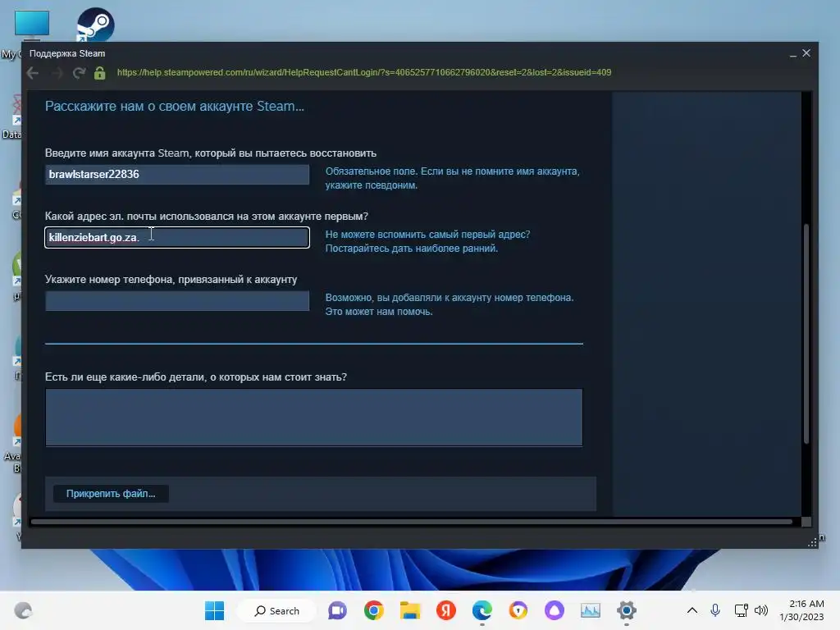The height and width of the screenshot is (630, 840).
Task: Open the purple Alice assistant taskbar icon
Action: click(555, 610)
